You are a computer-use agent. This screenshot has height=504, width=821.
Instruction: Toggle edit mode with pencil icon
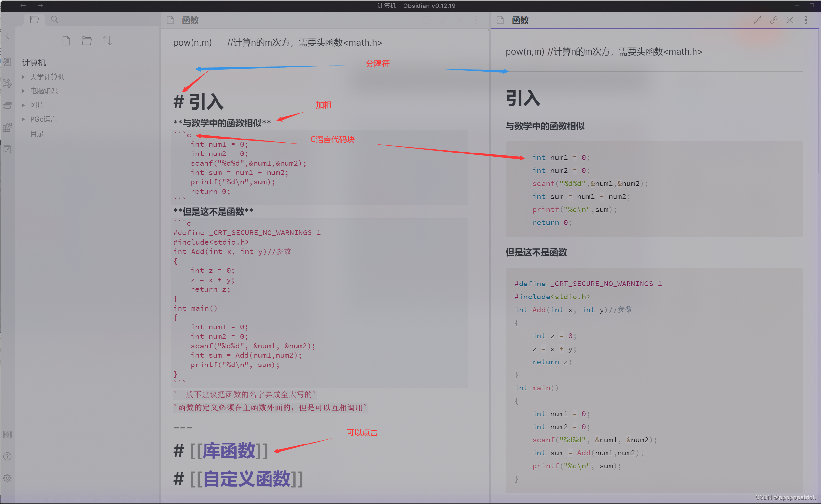point(757,20)
